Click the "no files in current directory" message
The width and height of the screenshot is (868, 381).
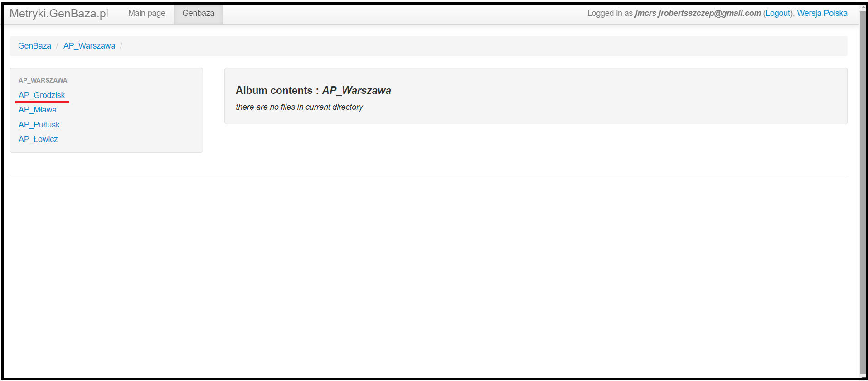[299, 107]
